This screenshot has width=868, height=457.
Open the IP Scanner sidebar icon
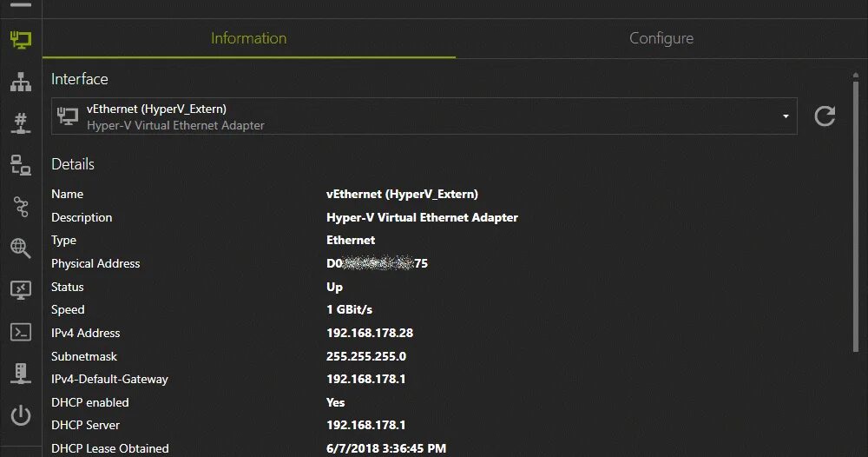21,82
